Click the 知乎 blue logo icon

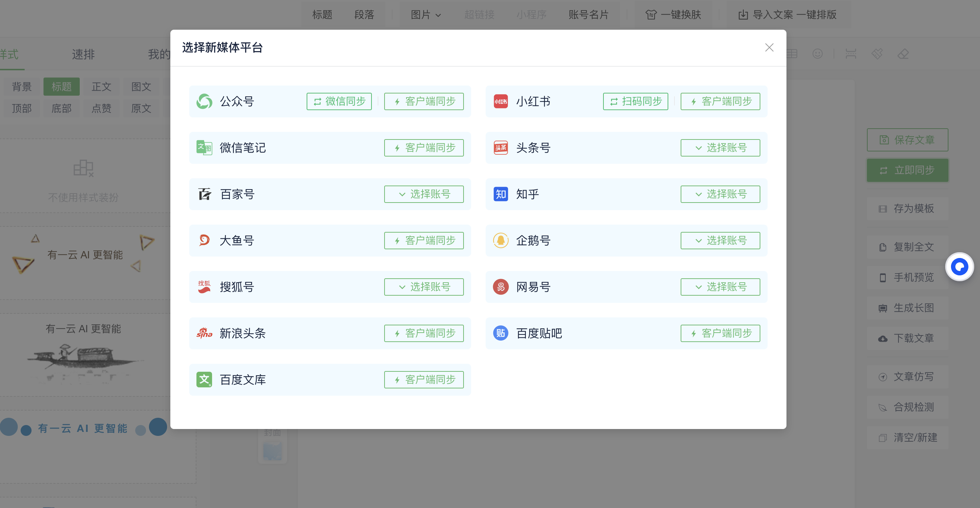coord(501,194)
